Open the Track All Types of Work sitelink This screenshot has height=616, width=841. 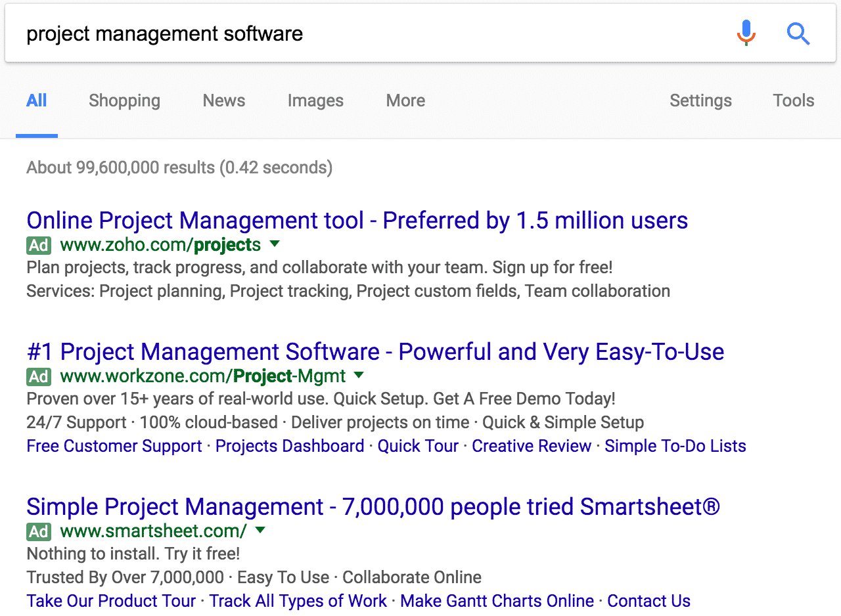(298, 601)
